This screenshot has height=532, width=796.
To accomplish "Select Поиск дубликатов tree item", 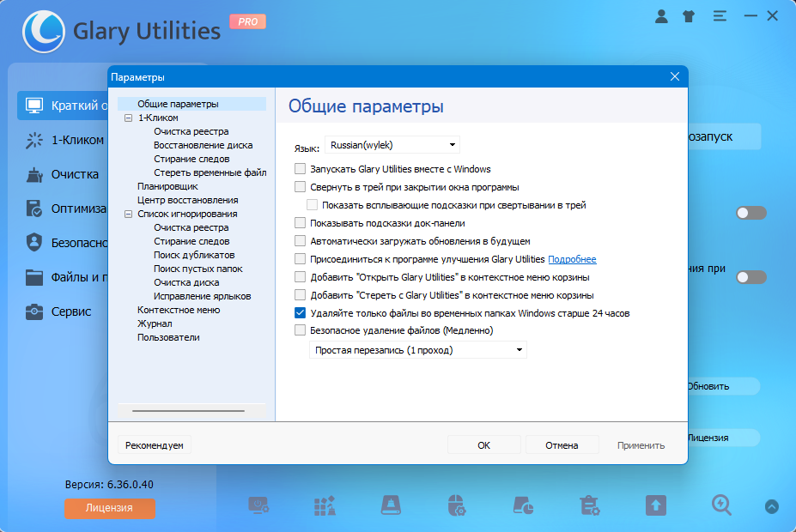I will tap(194, 255).
